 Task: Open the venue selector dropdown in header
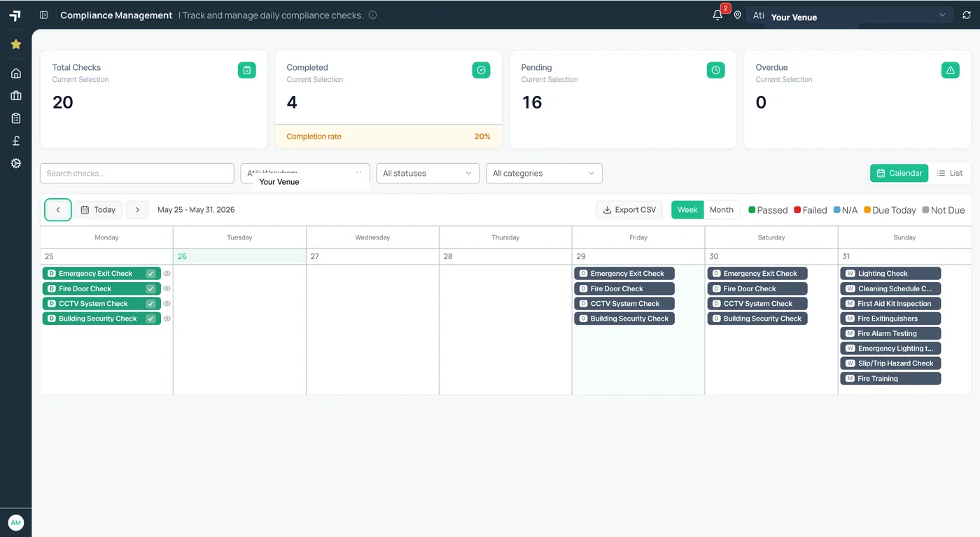(x=850, y=15)
